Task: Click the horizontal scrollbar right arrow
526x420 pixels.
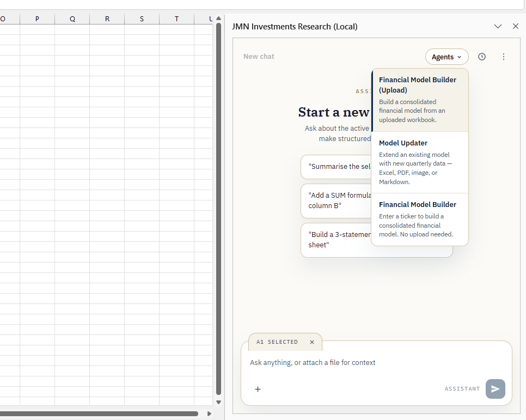Action: point(209,413)
